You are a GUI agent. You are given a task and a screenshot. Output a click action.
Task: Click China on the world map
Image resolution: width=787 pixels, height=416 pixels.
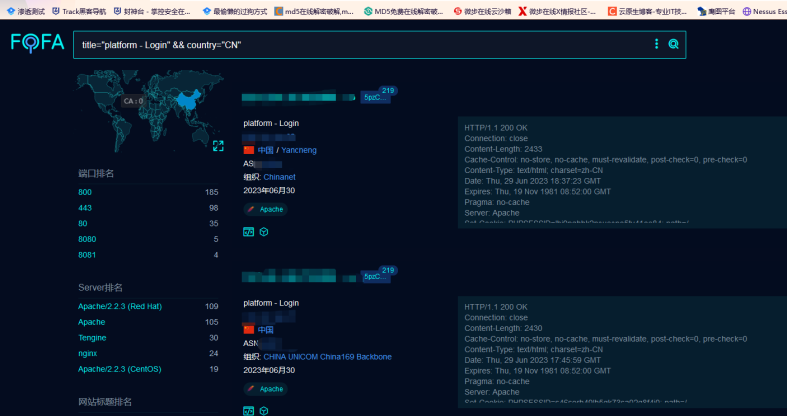click(x=187, y=100)
